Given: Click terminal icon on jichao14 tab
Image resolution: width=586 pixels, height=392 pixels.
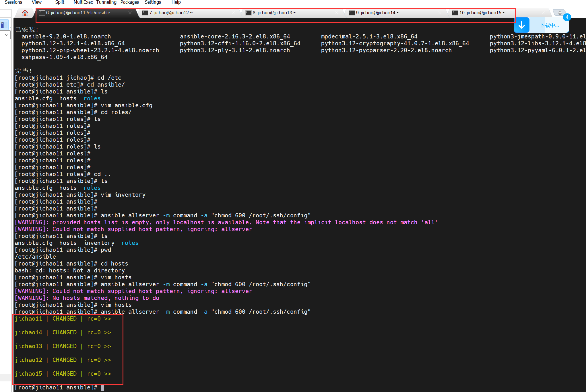Looking at the screenshot, I should pyautogui.click(x=352, y=13).
